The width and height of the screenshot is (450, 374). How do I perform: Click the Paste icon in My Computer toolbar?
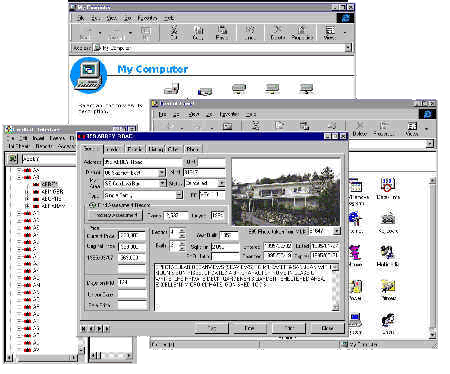(222, 32)
